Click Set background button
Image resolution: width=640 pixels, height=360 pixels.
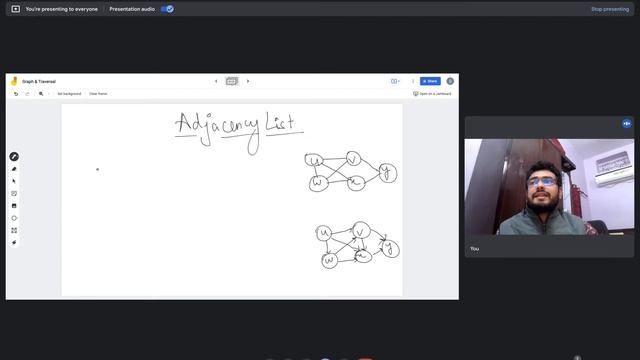point(69,94)
